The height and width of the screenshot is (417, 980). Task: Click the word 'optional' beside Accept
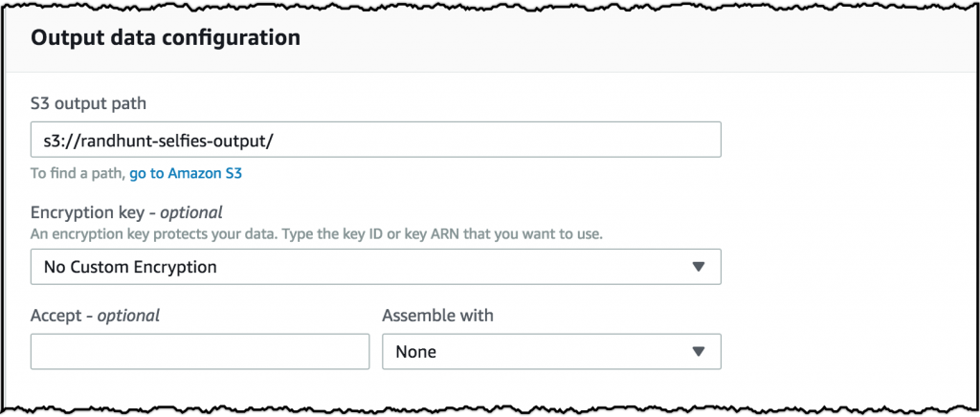pyautogui.click(x=128, y=315)
